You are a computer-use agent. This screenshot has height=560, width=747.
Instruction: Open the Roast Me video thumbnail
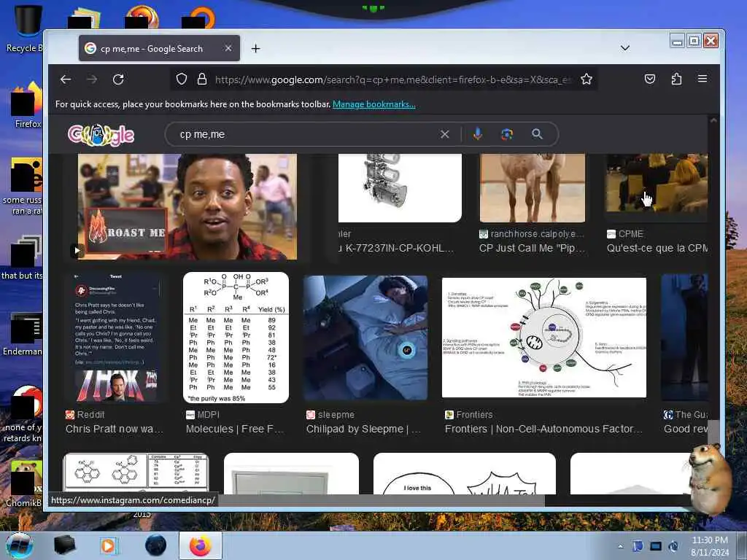coord(187,206)
